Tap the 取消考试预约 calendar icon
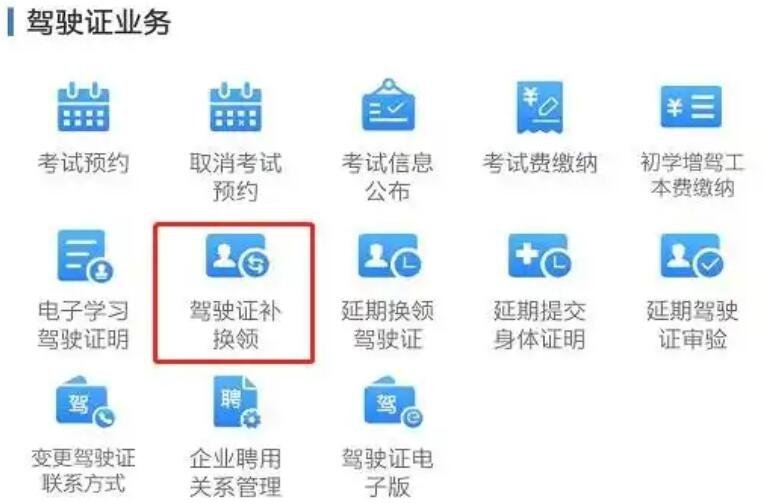The height and width of the screenshot is (503, 775). (235, 107)
